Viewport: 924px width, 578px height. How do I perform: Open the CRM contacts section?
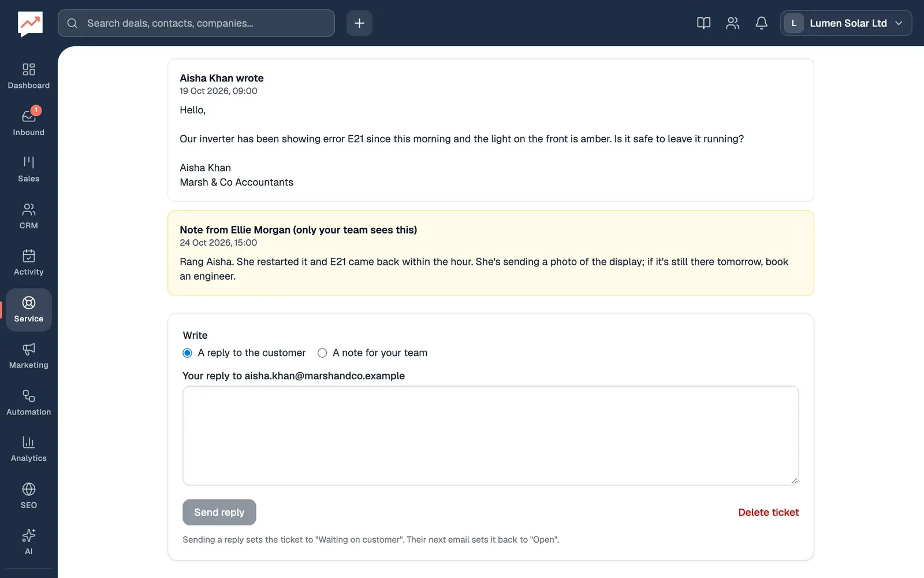(28, 217)
